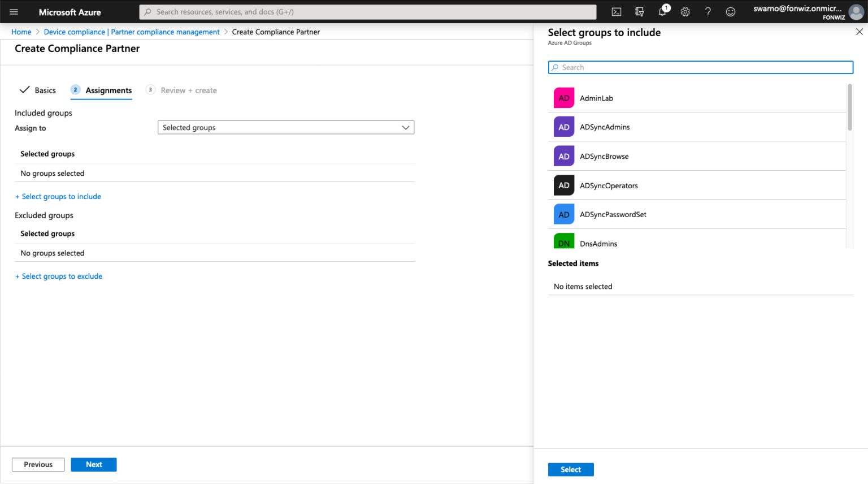The image size is (868, 484).
Task: Click inside the group search field
Action: 701,67
